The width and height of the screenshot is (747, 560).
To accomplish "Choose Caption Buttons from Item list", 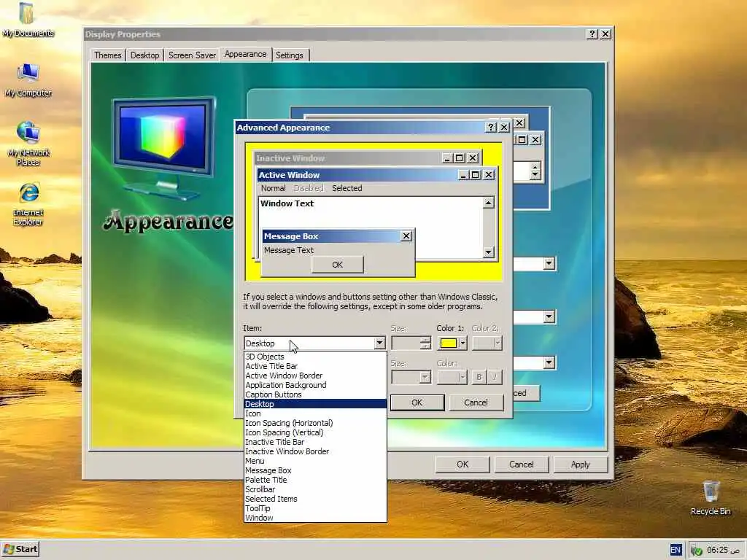I will pos(315,394).
